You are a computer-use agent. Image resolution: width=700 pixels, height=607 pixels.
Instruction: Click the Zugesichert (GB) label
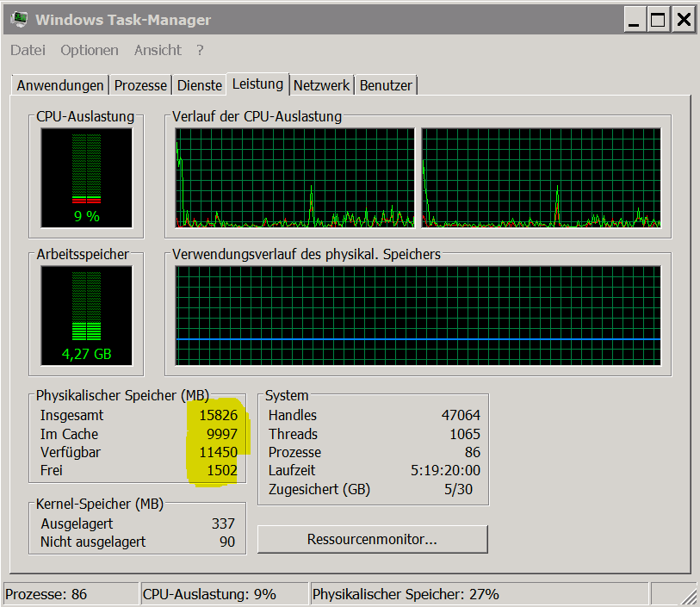[x=319, y=489]
